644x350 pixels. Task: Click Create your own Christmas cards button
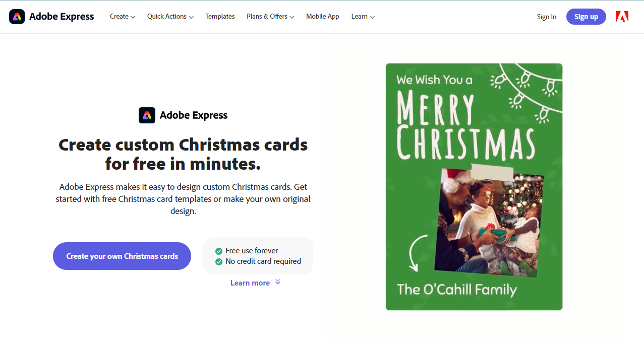(x=122, y=256)
